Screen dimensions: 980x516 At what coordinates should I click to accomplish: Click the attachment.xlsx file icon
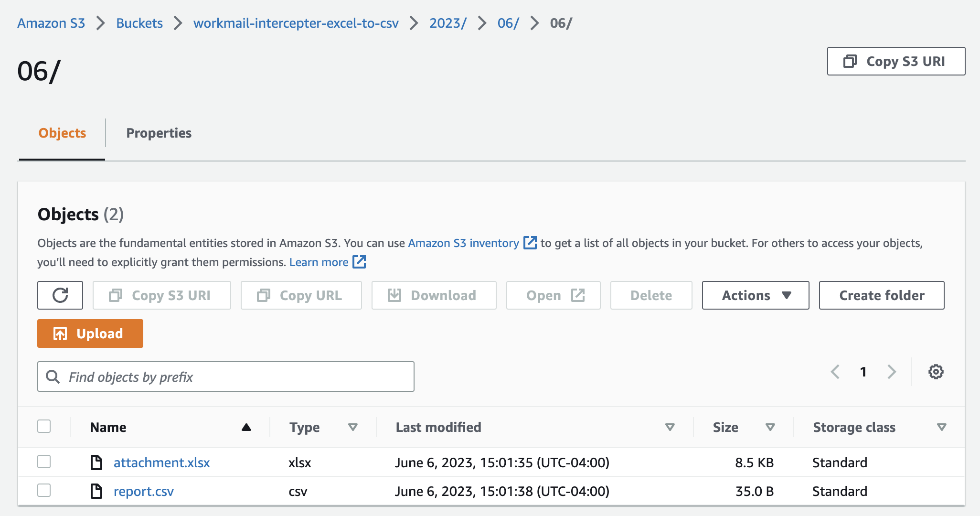[96, 462]
